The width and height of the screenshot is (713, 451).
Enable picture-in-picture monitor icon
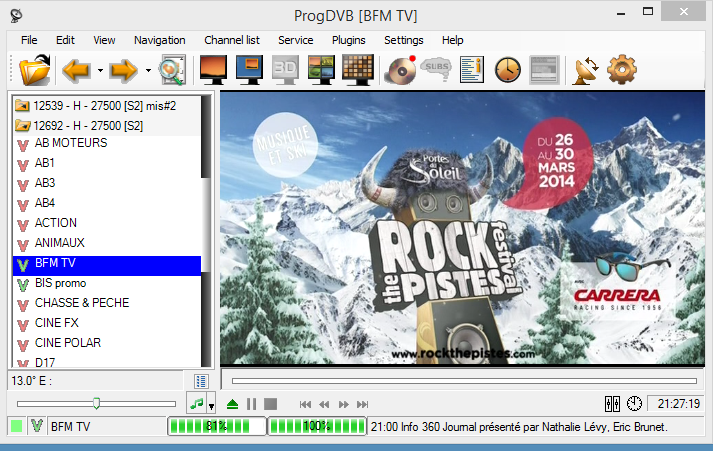click(249, 70)
